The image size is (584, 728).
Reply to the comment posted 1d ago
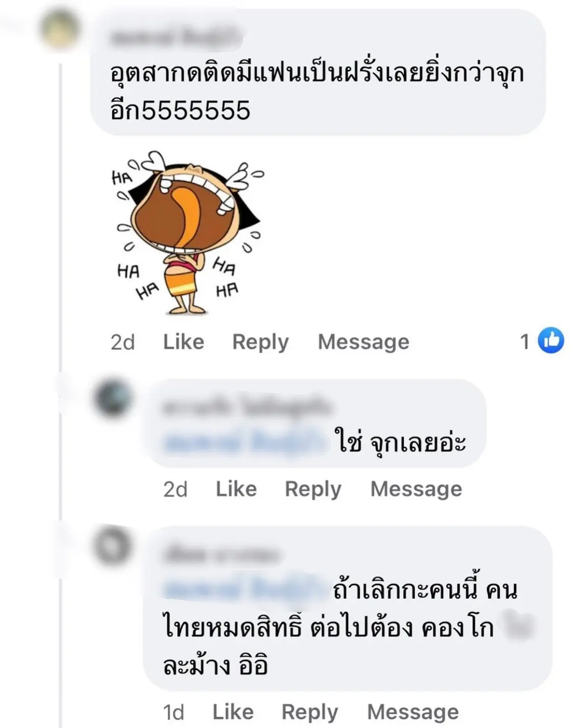click(x=310, y=712)
